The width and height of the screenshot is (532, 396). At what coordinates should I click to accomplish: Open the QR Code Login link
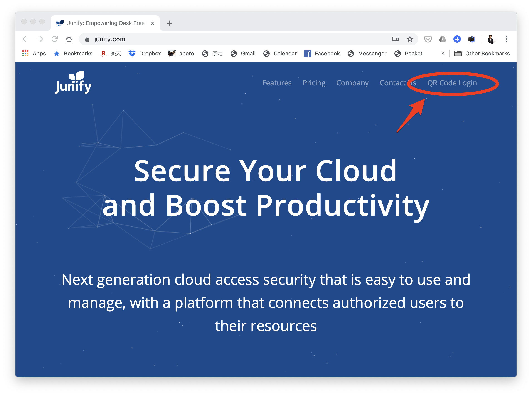coord(452,83)
